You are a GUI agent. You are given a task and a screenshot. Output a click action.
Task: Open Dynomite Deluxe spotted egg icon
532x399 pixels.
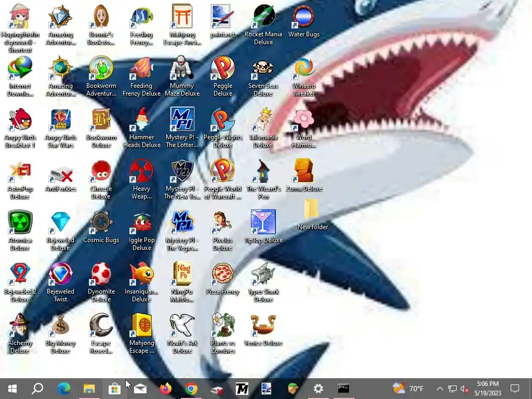[101, 273]
